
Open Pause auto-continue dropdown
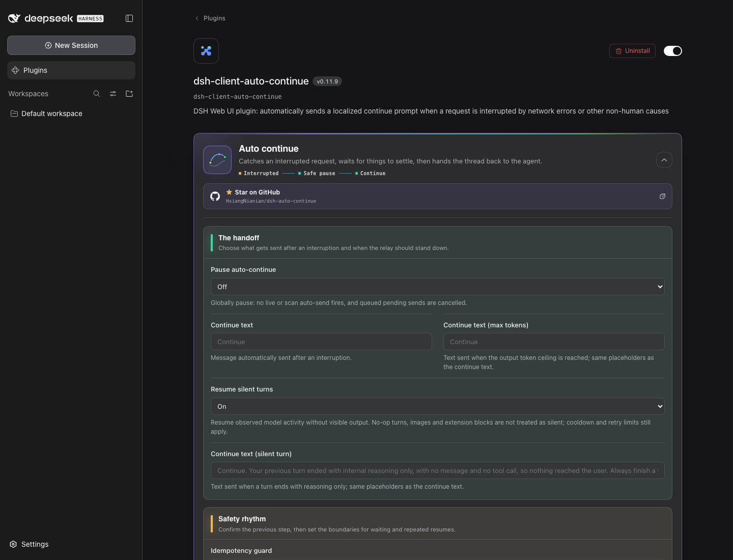(438, 287)
